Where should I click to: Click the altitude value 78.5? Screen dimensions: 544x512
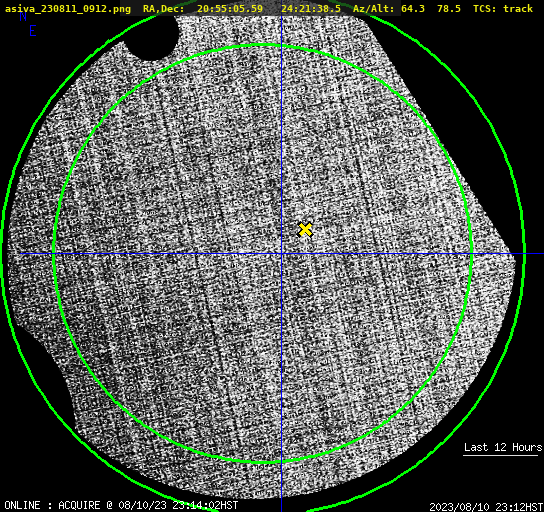click(x=449, y=8)
